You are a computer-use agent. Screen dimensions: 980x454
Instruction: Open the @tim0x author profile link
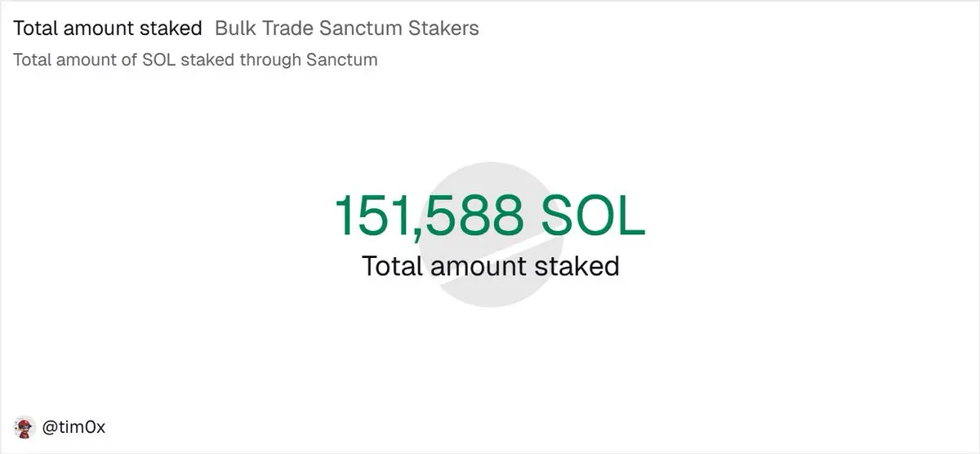(x=73, y=427)
